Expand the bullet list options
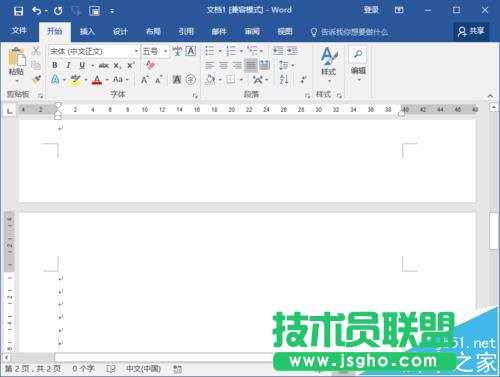Viewport: 500px width, 377px height. coord(220,51)
